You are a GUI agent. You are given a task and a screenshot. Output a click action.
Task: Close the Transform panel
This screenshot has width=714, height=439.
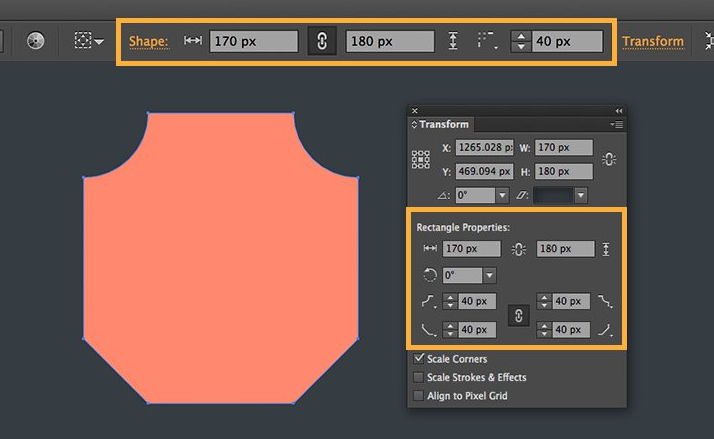point(415,111)
